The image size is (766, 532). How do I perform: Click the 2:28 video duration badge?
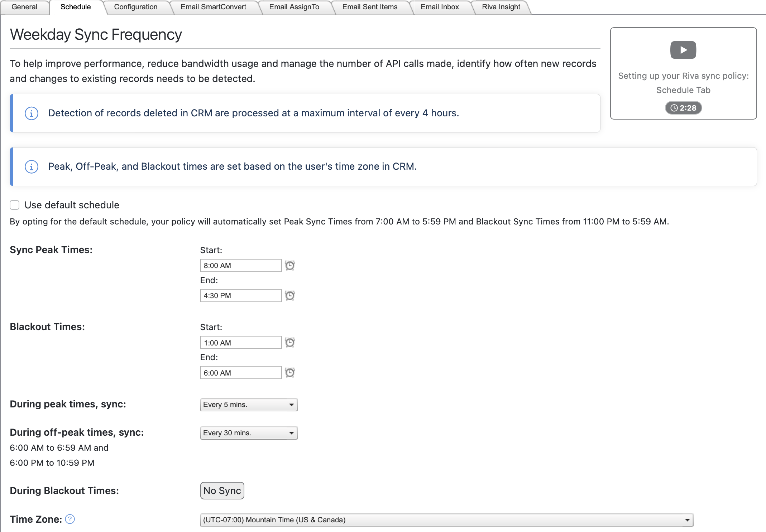tap(683, 108)
